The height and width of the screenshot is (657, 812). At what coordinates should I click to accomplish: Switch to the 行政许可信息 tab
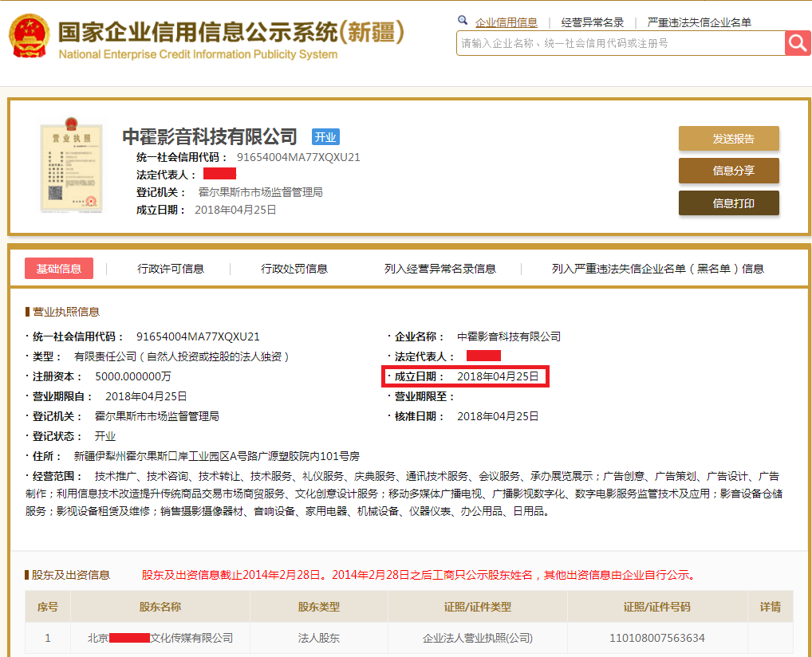(x=171, y=269)
